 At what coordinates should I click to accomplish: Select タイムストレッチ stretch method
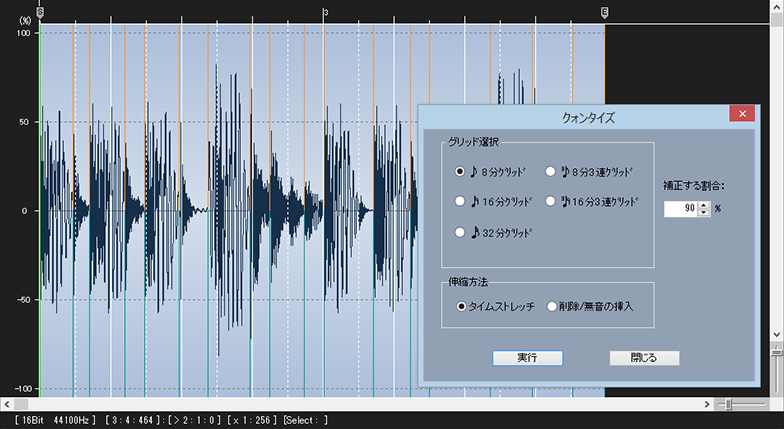[x=460, y=307]
